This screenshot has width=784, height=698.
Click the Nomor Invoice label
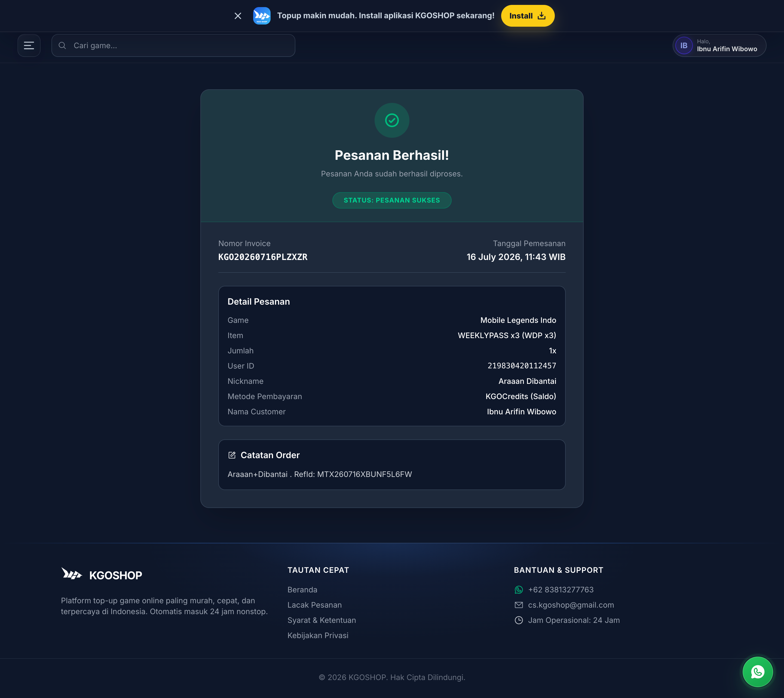(244, 244)
